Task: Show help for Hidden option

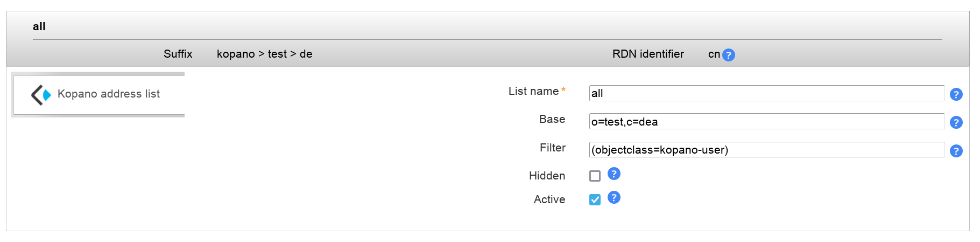Action: [x=614, y=174]
